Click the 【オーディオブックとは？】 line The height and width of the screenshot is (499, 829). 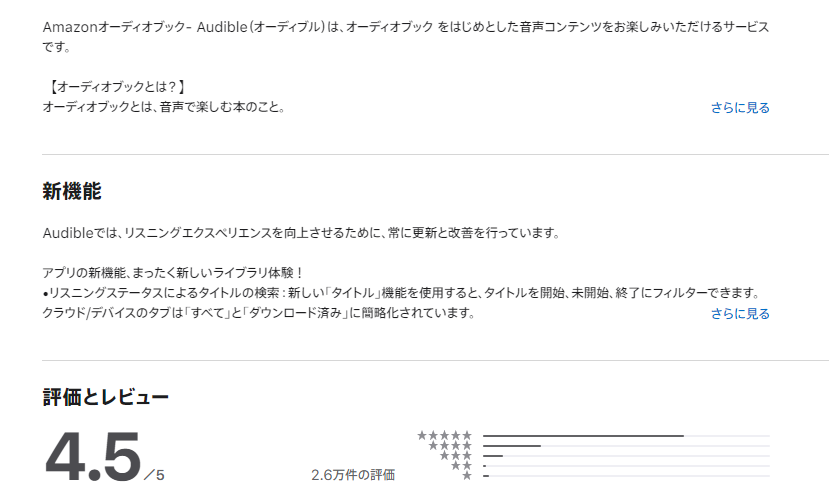115,87
